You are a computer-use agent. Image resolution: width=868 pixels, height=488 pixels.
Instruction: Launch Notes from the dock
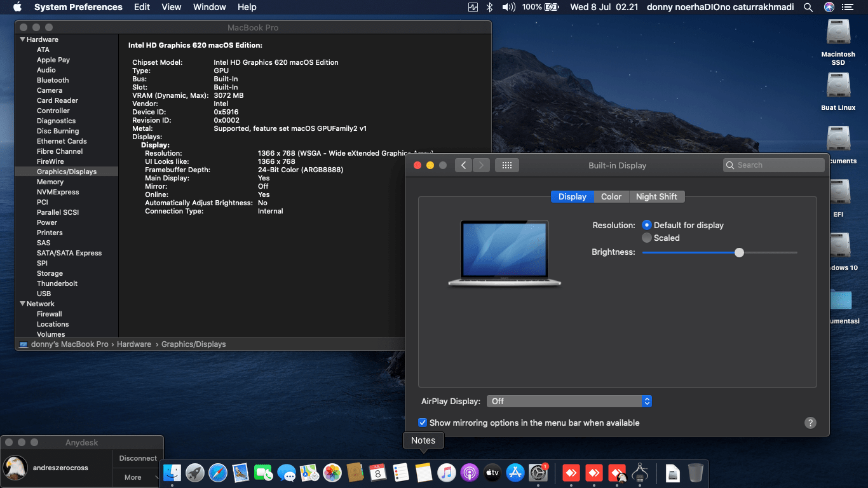coord(423,472)
